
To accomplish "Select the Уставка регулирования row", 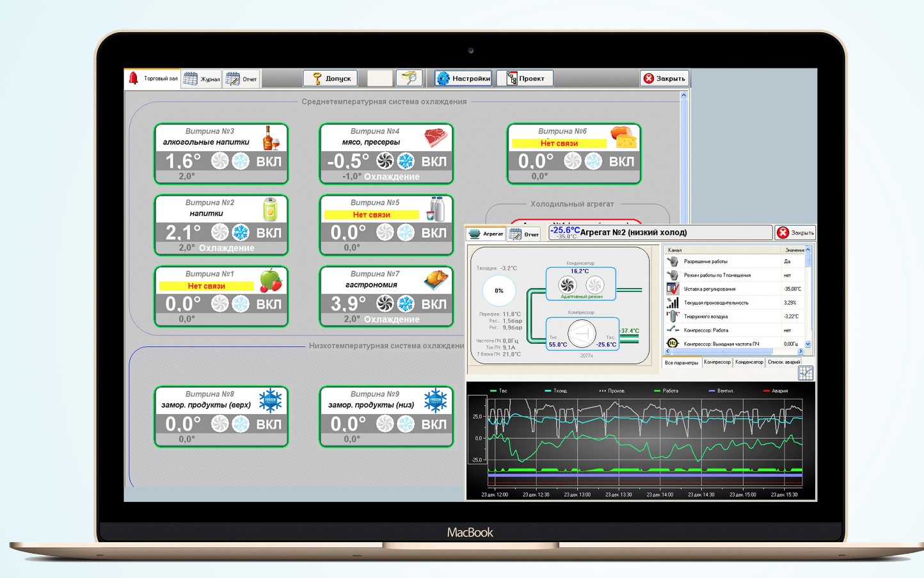I will point(734,289).
